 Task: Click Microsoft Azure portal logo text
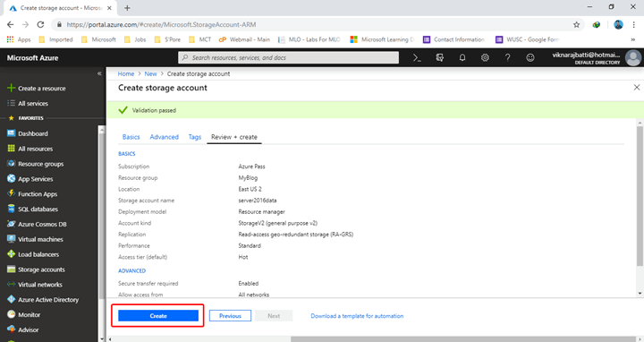32,58
